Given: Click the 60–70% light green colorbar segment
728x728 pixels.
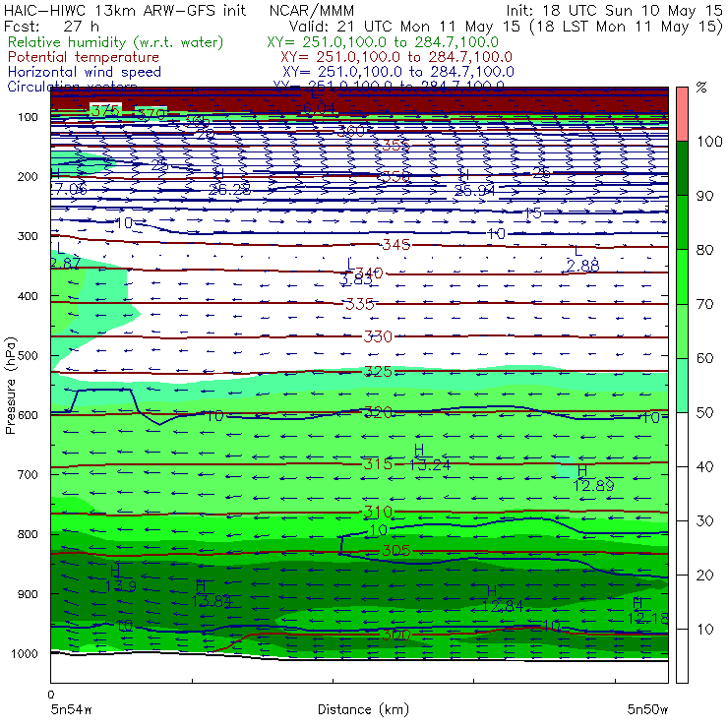Looking at the screenshot, I should click(x=682, y=331).
